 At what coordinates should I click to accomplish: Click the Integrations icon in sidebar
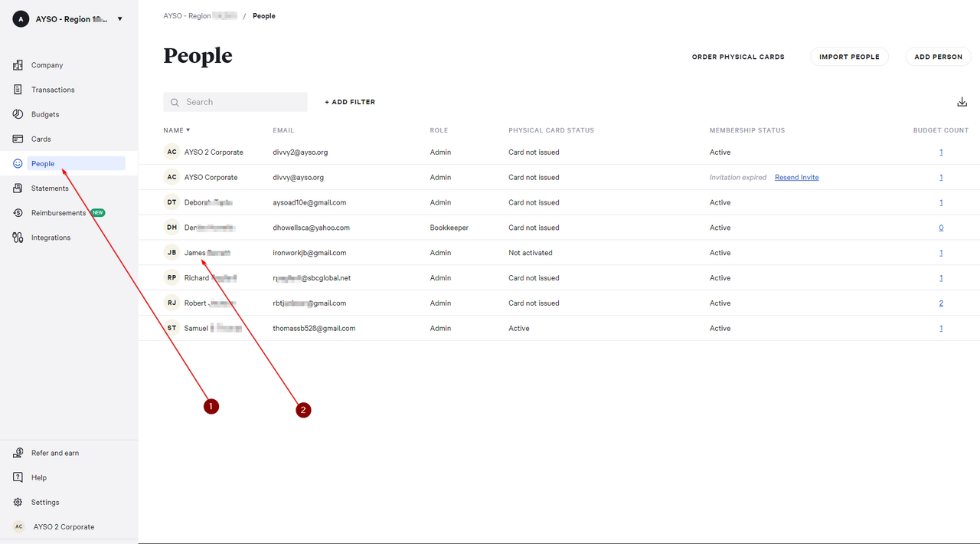[x=18, y=238]
